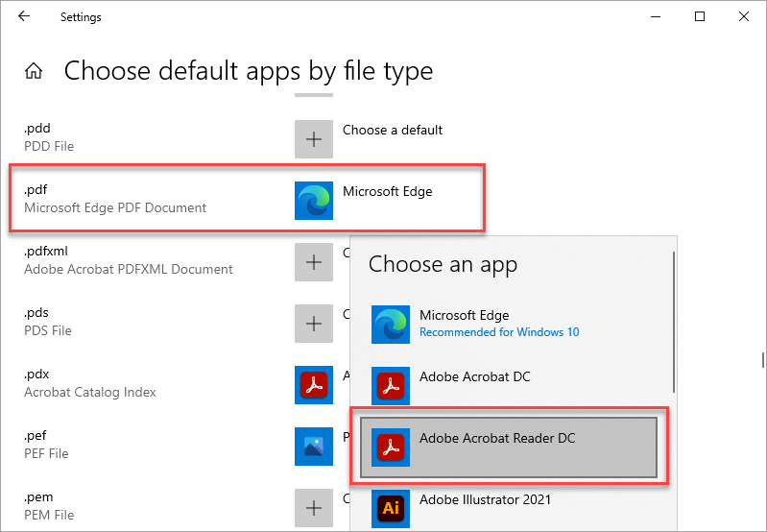Click Microsoft Edge PDF Document description
Viewport: 767px width, 532px height.
tap(115, 208)
